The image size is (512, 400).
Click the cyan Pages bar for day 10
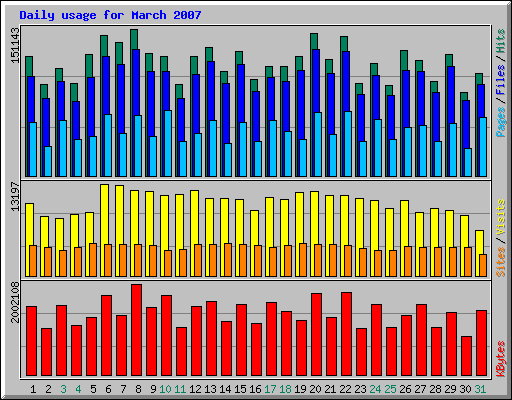click(x=168, y=143)
